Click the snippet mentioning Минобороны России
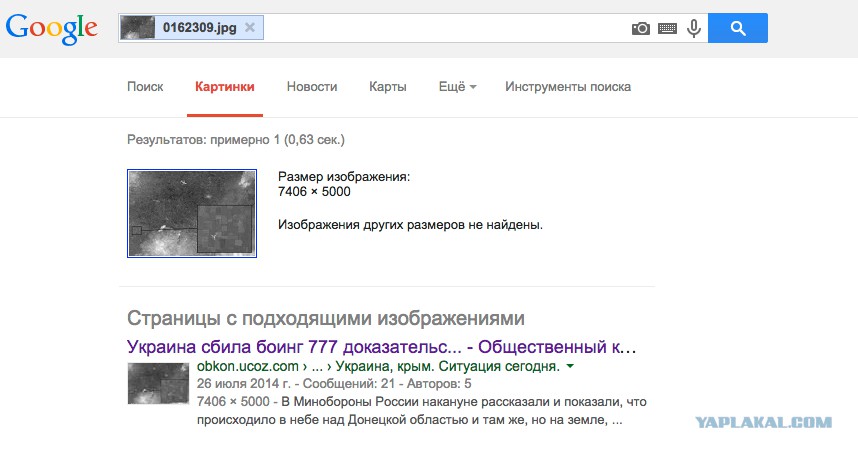 (422, 411)
